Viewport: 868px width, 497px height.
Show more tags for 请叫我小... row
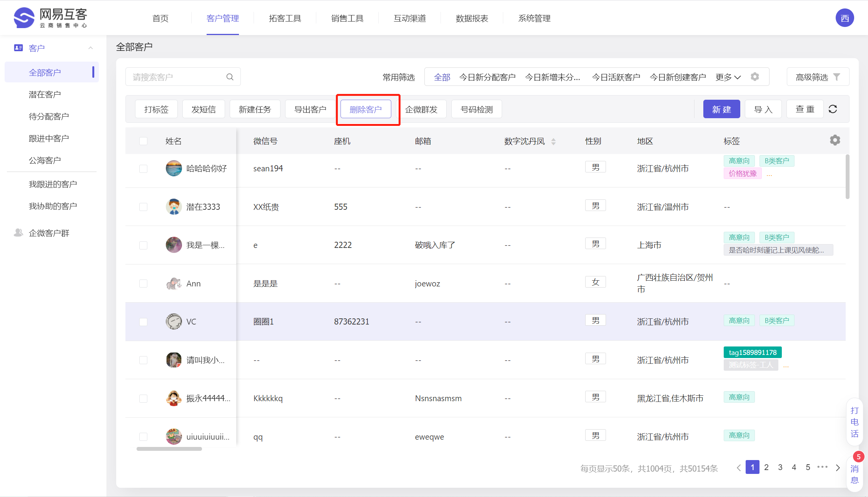pos(786,366)
